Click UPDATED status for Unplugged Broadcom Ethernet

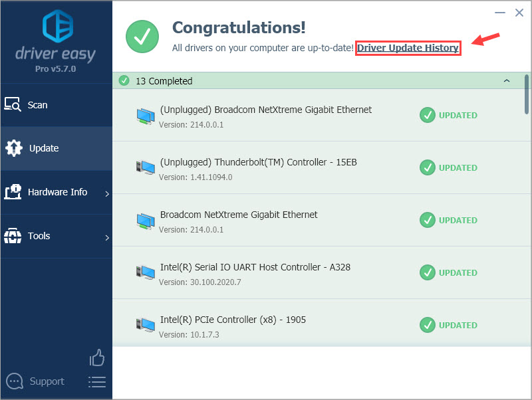(448, 115)
